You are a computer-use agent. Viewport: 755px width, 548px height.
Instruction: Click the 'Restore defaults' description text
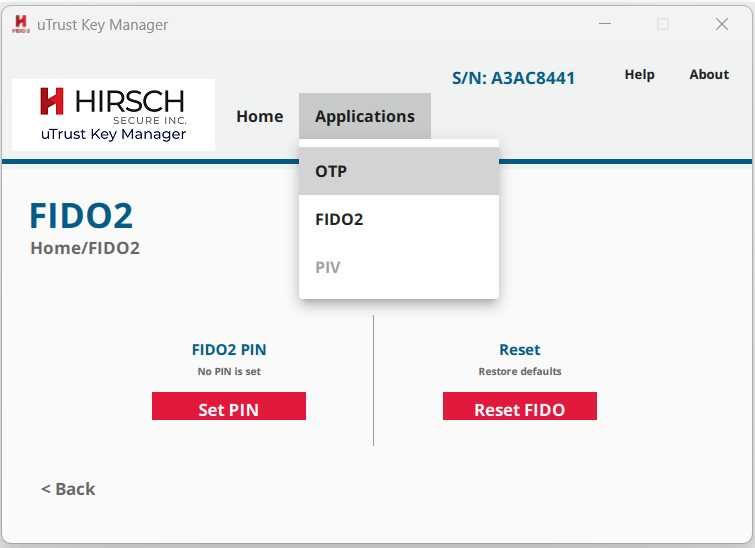coord(520,371)
